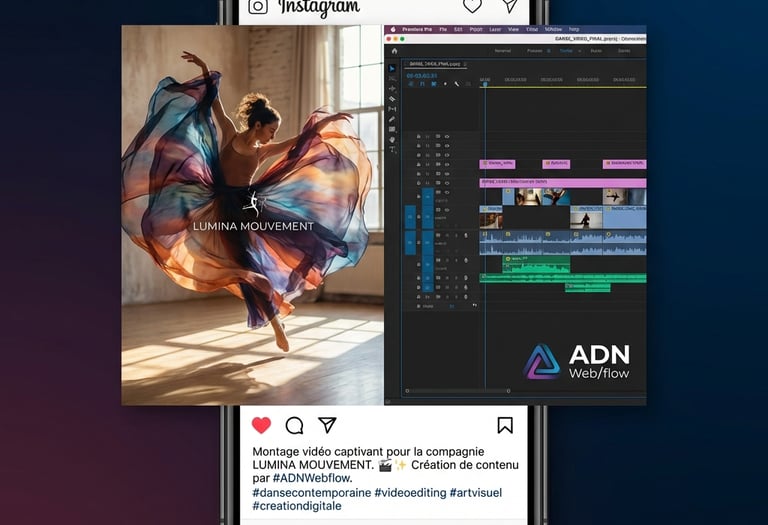Open the Apple menu
The image size is (768, 525).
pos(393,29)
